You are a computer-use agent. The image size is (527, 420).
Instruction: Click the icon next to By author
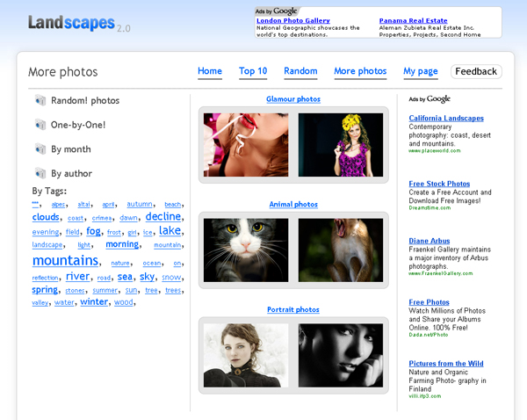40,174
